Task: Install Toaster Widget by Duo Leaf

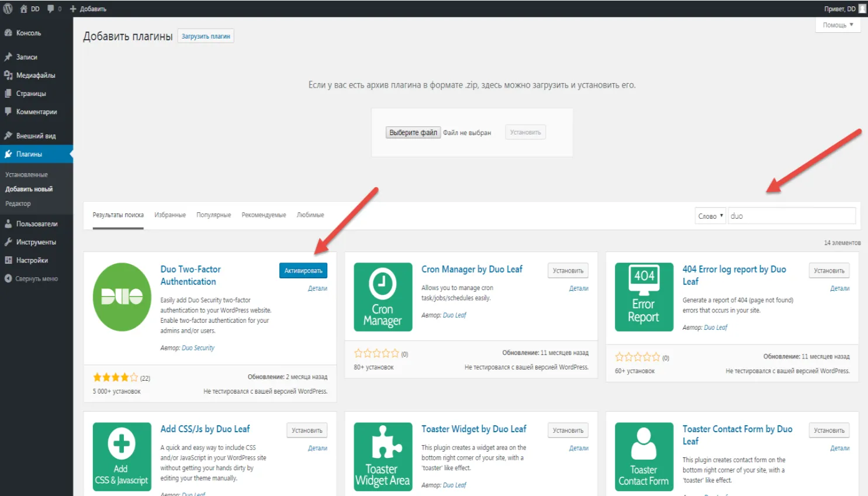Action: (x=568, y=430)
